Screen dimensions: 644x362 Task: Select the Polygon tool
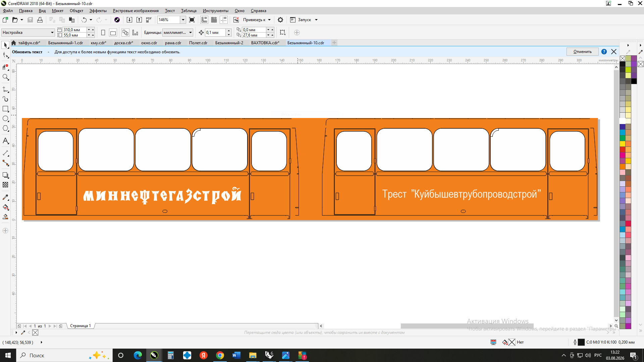[5, 128]
